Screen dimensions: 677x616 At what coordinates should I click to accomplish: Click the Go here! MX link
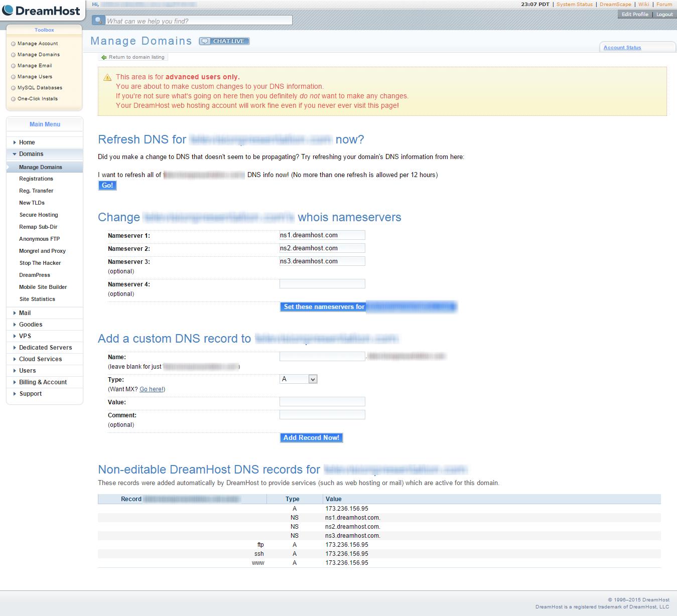click(152, 389)
